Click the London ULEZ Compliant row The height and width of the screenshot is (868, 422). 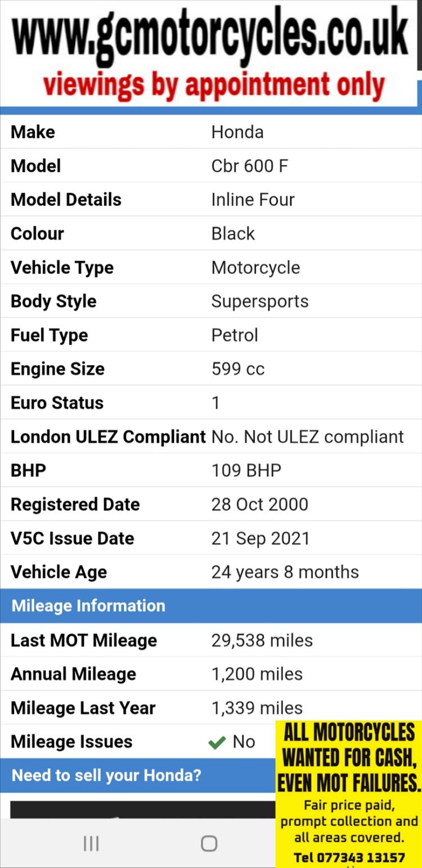point(211,437)
